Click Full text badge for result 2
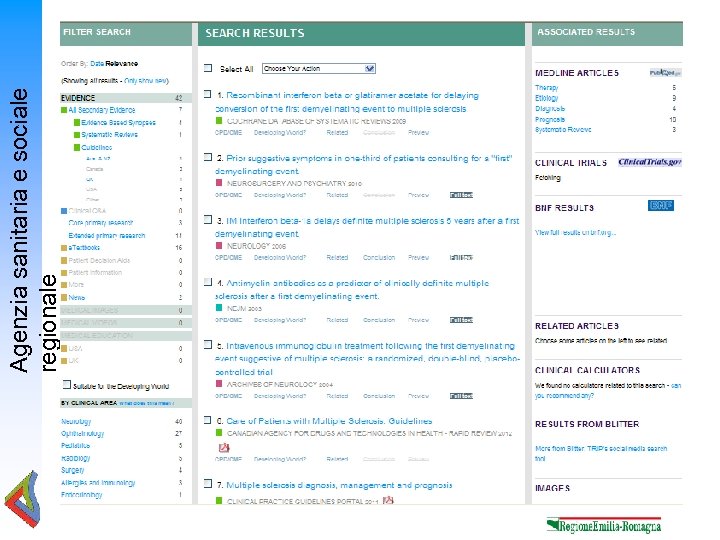 pyautogui.click(x=461, y=195)
